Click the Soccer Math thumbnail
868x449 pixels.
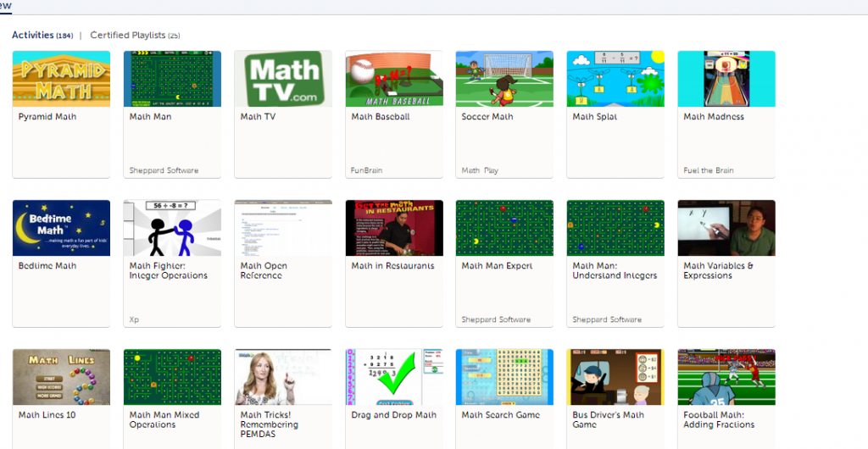[x=504, y=79]
